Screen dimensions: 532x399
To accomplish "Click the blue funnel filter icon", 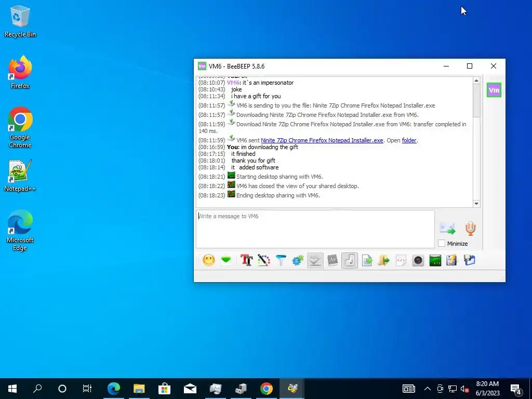I will coord(281,261).
